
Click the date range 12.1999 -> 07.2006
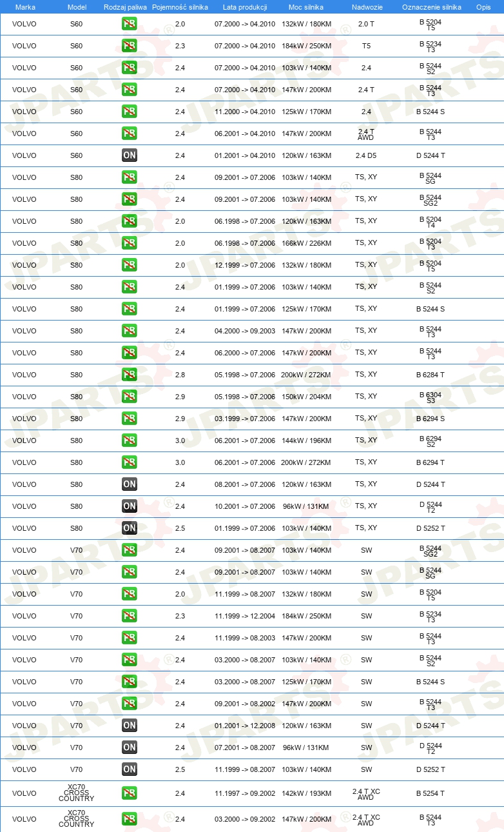[x=245, y=266]
